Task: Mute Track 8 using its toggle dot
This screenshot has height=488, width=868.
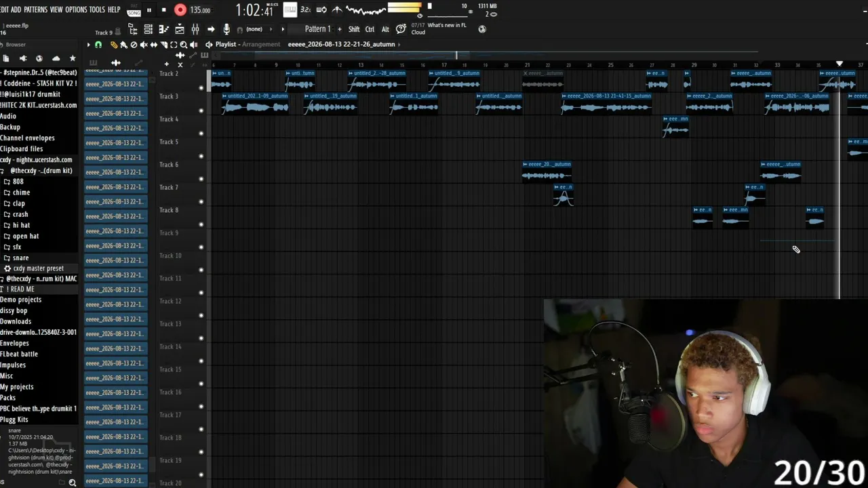Action: [x=201, y=224]
